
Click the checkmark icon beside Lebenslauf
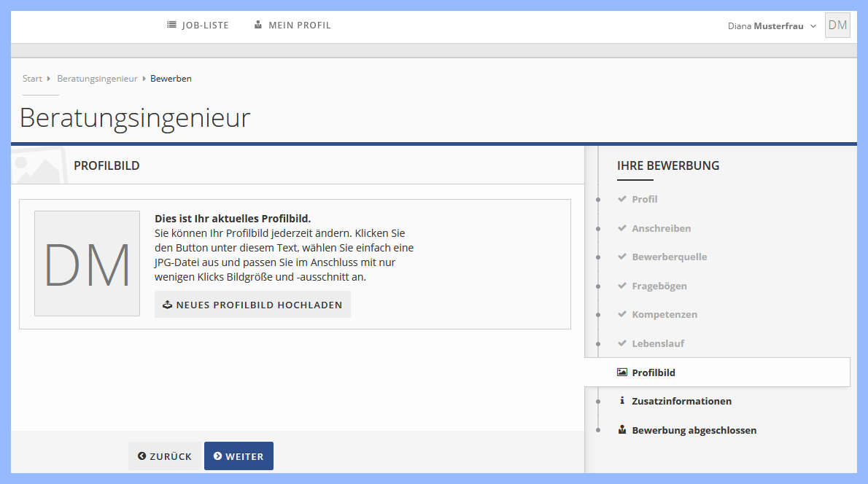pyautogui.click(x=621, y=343)
